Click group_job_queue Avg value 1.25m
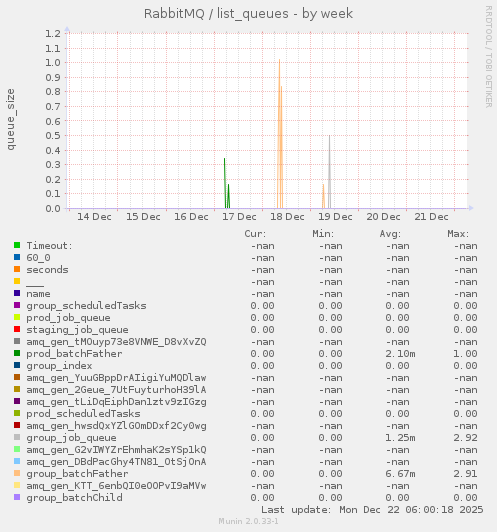 coord(400,438)
